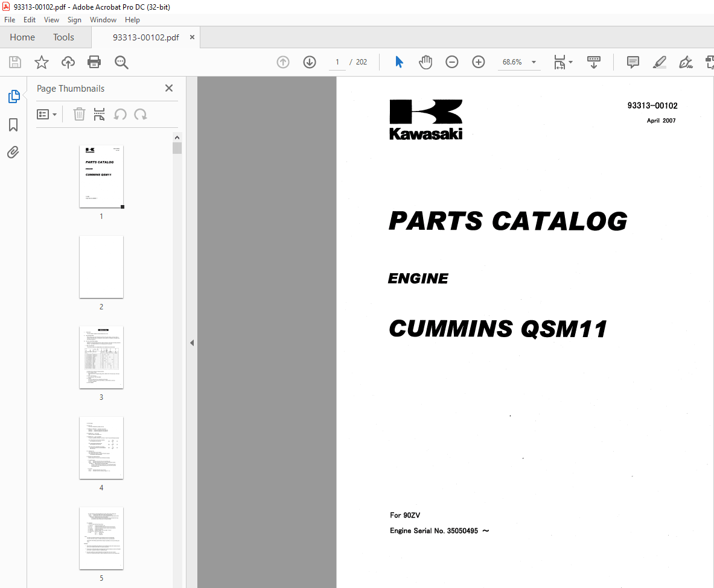Activate the selection arrow tool
The image size is (714, 588).
click(399, 62)
